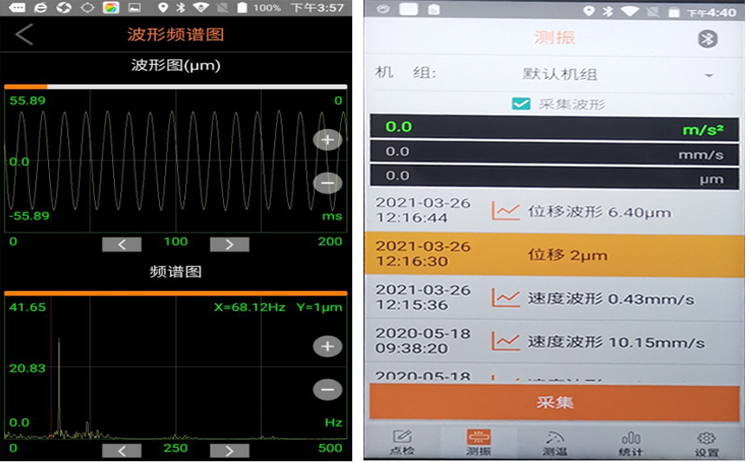This screenshot has width=750, height=462.
Task: Click the orange progress bar above the waveform
Action: coord(25,87)
